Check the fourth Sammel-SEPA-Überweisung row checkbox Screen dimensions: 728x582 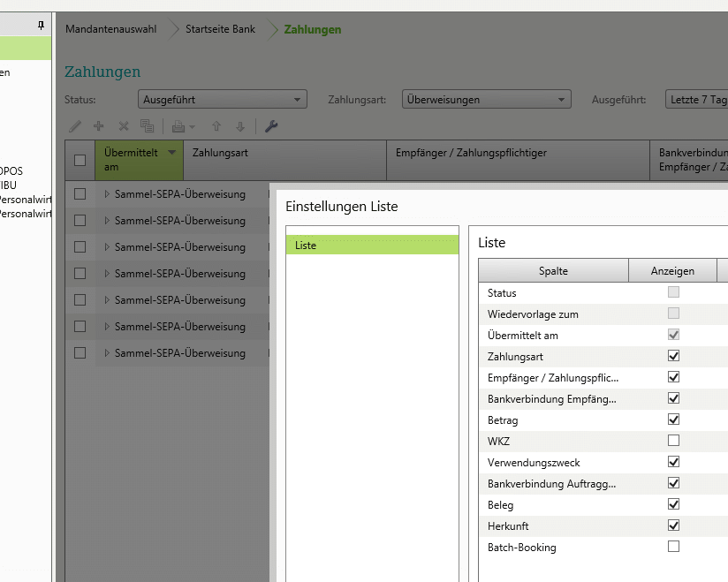(x=80, y=274)
